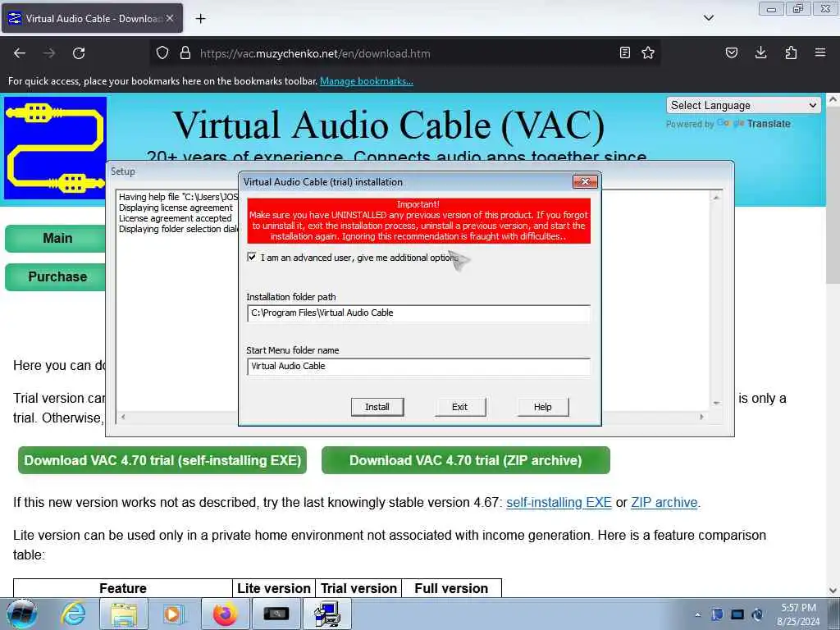The image size is (840, 630).
Task: Open the Purchase page button
Action: pos(57,277)
